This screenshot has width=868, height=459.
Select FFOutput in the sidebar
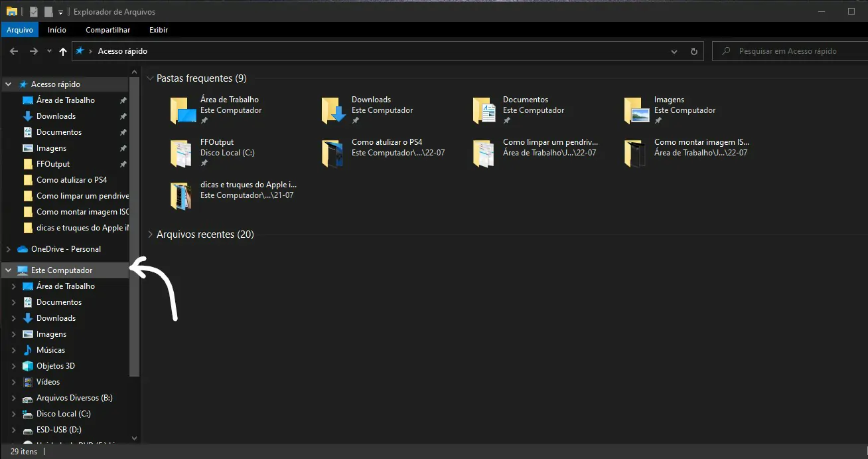[x=53, y=164]
